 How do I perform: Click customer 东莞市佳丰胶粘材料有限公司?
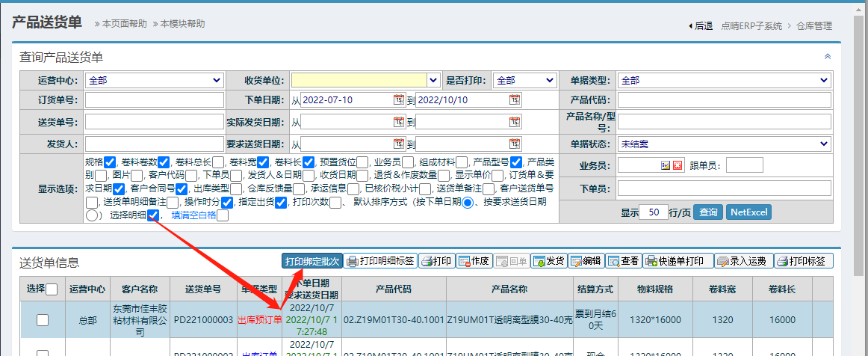click(x=140, y=319)
